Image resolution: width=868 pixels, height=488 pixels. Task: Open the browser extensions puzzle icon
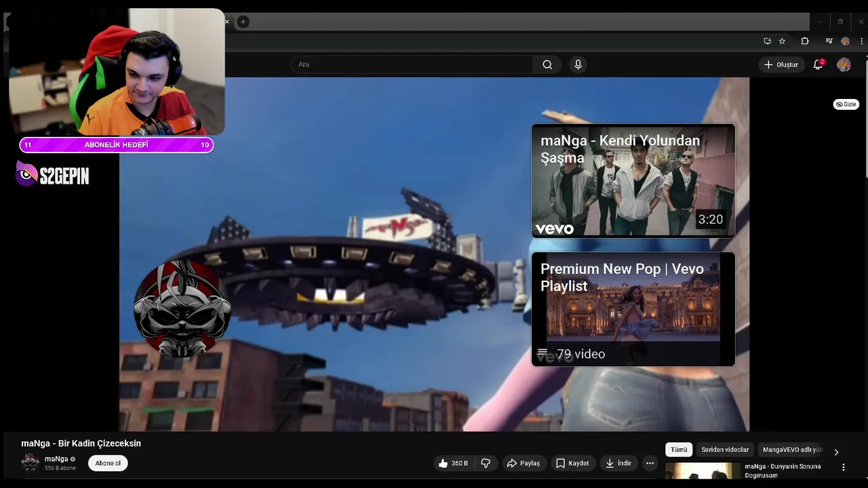(805, 41)
